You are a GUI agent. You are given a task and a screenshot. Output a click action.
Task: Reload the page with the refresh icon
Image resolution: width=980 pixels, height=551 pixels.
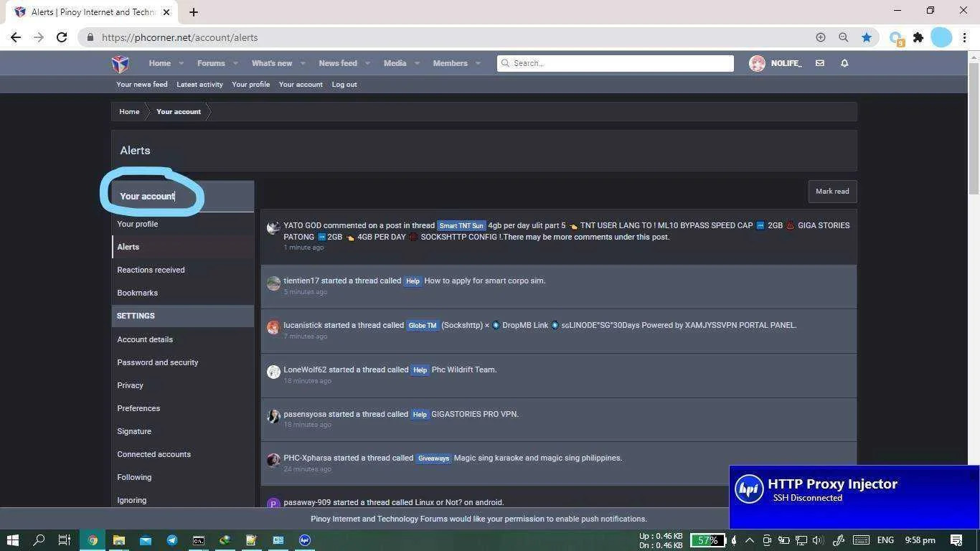tap(62, 37)
